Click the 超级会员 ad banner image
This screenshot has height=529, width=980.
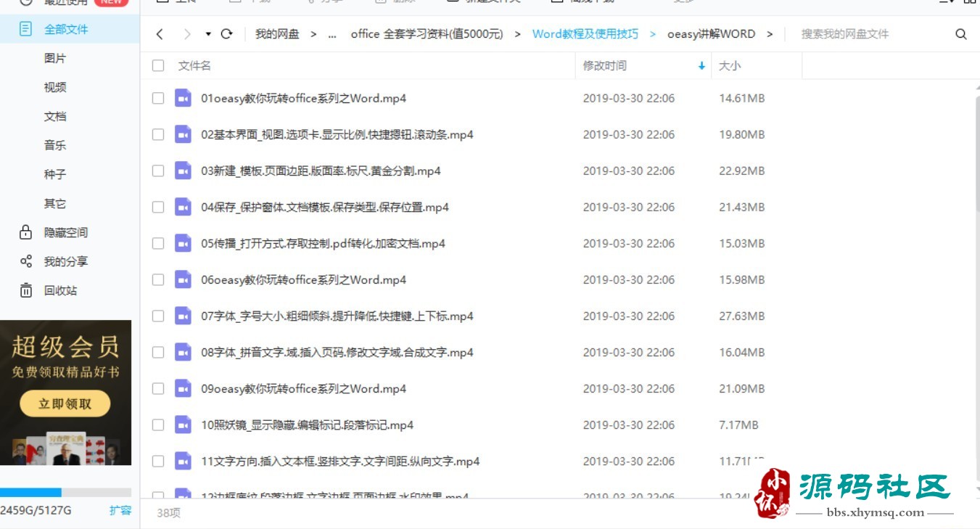65,393
